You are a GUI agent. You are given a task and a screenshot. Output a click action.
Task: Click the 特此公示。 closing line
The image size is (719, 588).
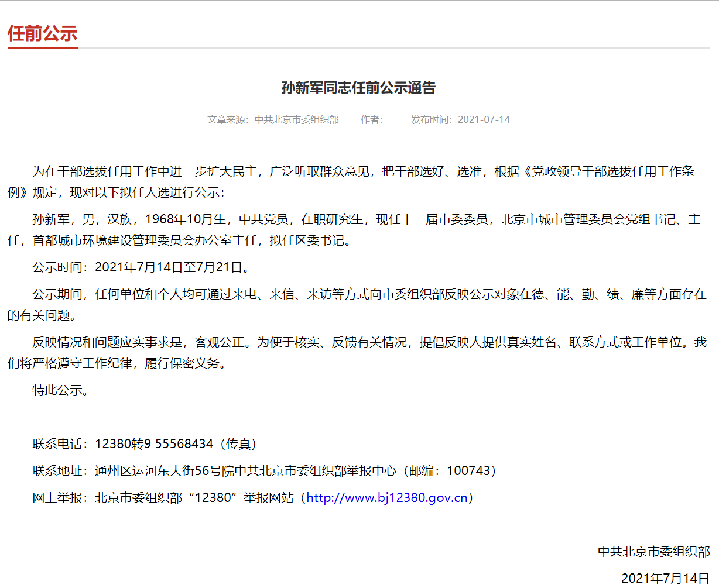click(61, 390)
